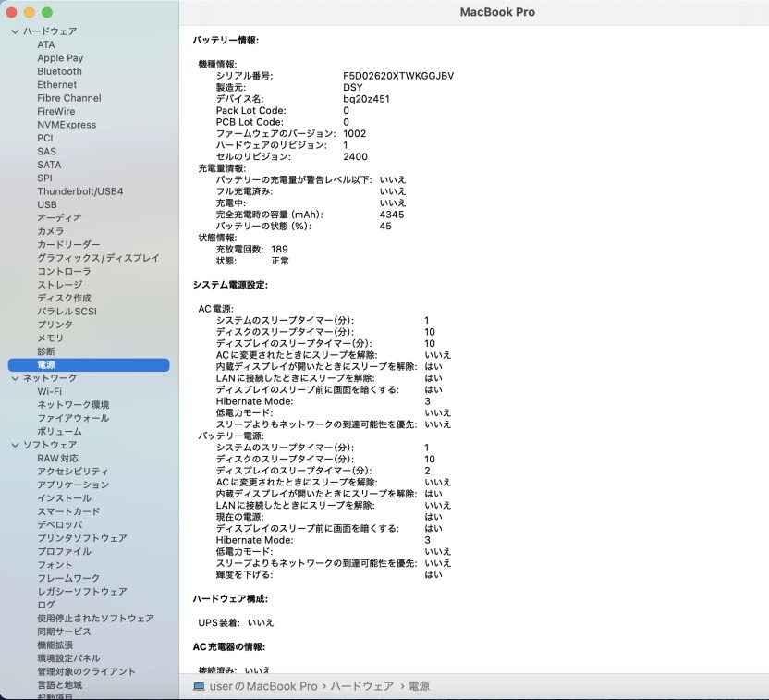Select コントローラ in the sidebar
Image resolution: width=769 pixels, height=700 pixels.
click(x=65, y=271)
